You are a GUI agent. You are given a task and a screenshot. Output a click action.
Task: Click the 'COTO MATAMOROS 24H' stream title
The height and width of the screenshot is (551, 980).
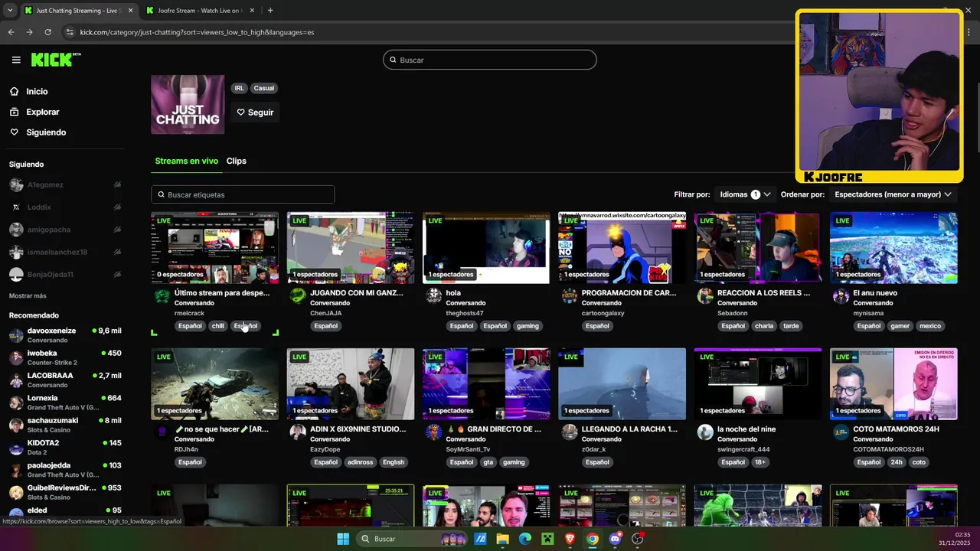[x=896, y=429]
